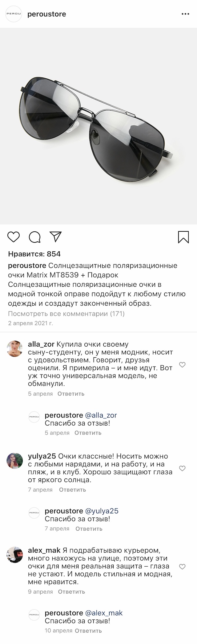Save post with bookmark icon

point(183,237)
